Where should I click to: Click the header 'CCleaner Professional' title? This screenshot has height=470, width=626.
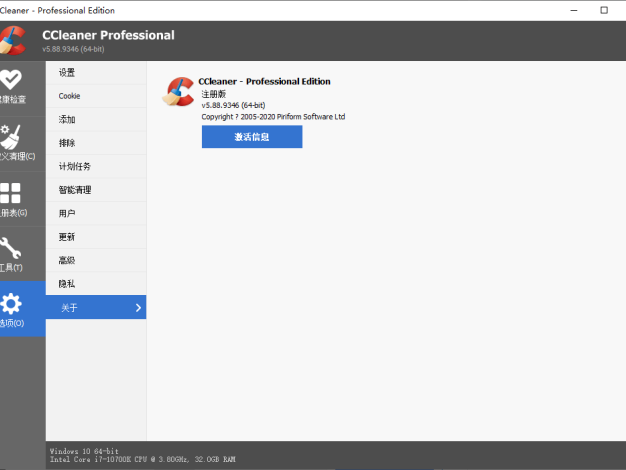pos(108,35)
